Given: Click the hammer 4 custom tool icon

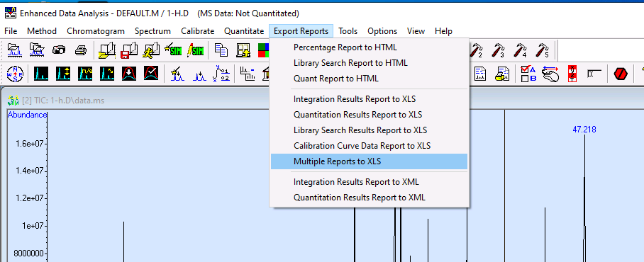Looking at the screenshot, I should [x=521, y=50].
